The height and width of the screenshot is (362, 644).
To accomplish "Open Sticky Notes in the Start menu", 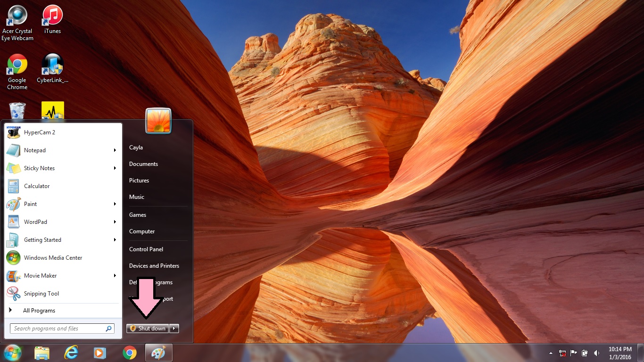I will pos(63,168).
